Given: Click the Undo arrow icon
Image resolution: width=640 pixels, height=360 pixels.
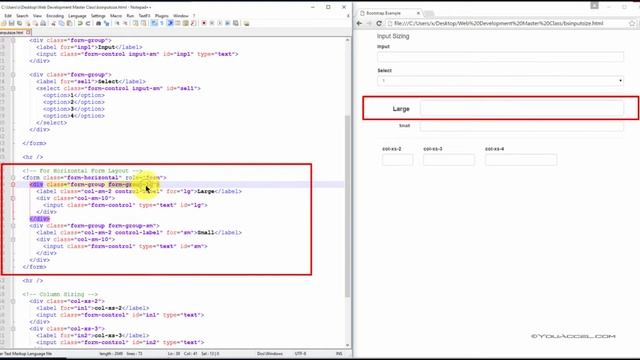Looking at the screenshot, I should (80, 23).
